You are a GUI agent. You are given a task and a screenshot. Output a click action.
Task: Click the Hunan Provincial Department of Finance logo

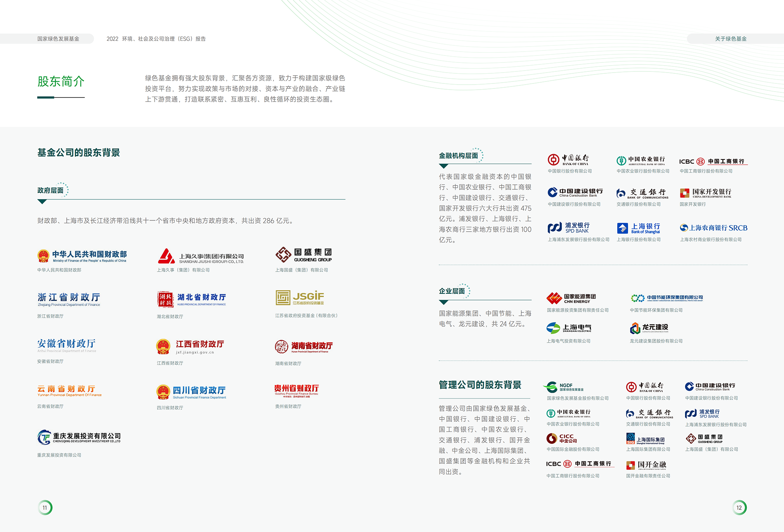304,347
